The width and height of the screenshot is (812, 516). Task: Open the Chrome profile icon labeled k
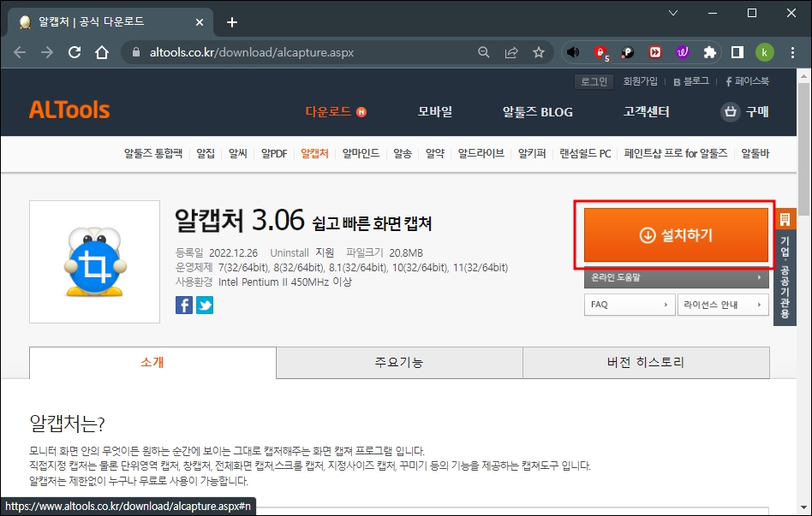coord(765,51)
